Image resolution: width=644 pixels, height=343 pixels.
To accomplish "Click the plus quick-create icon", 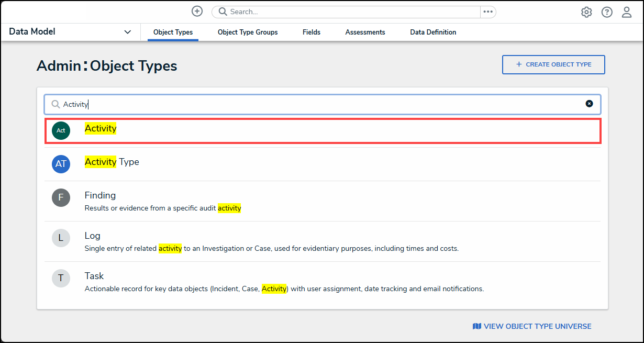I will (197, 12).
